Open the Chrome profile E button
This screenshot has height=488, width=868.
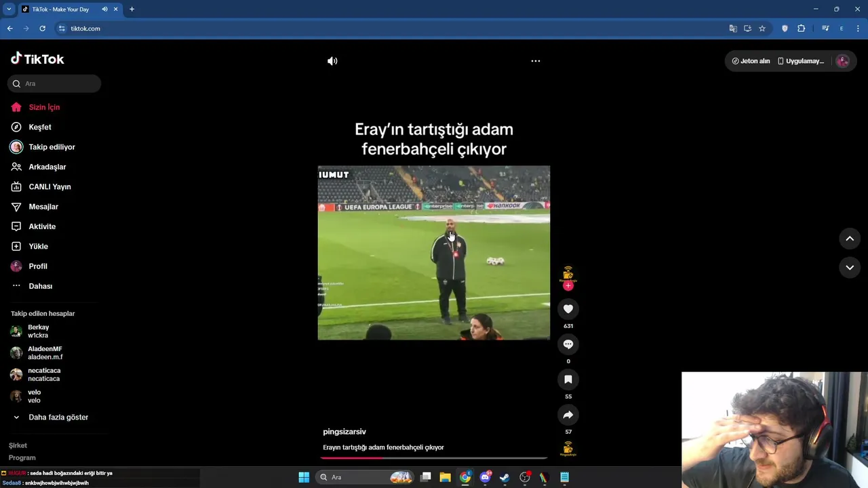click(842, 28)
